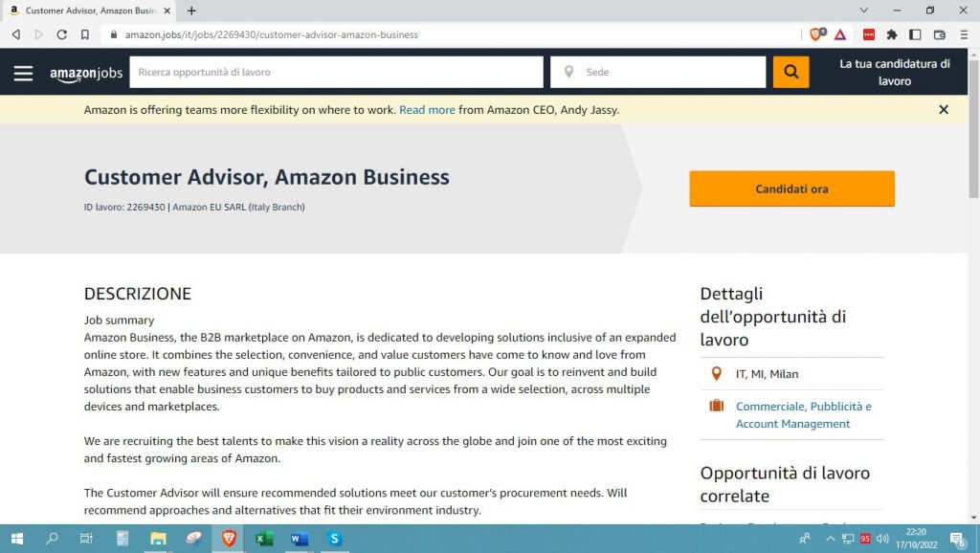The width and height of the screenshot is (980, 553).
Task: Open Skype from the taskbar
Action: tap(334, 539)
